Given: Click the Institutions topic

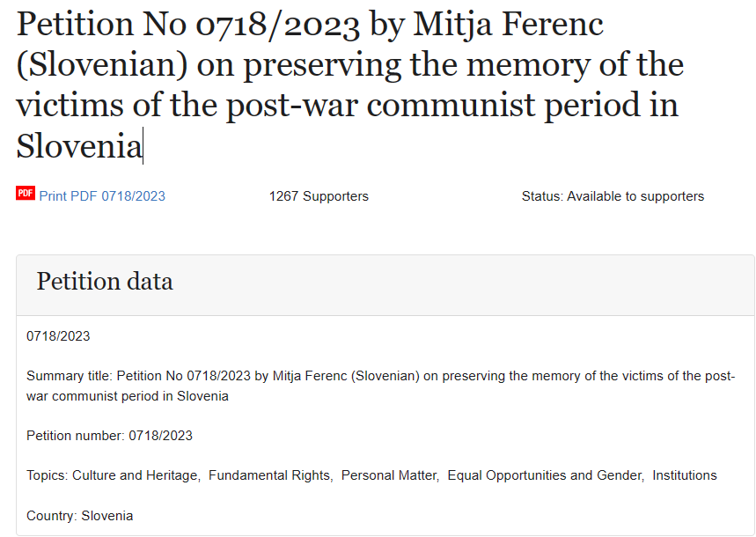Looking at the screenshot, I should [685, 475].
